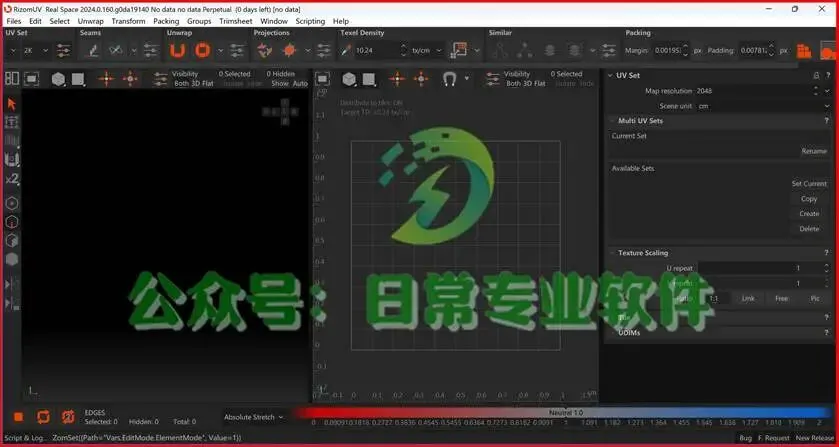
Task: Open Seams options sliders icon
Action: tap(151, 51)
